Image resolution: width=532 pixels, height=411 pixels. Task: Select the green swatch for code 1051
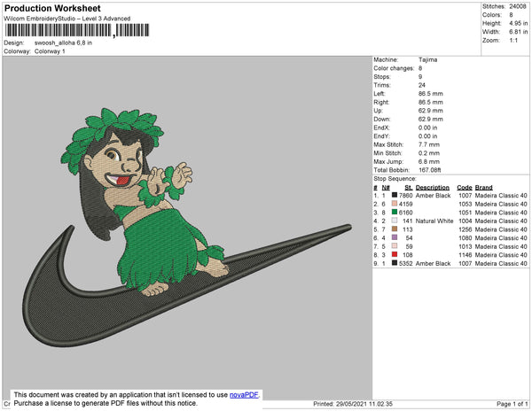click(x=395, y=212)
